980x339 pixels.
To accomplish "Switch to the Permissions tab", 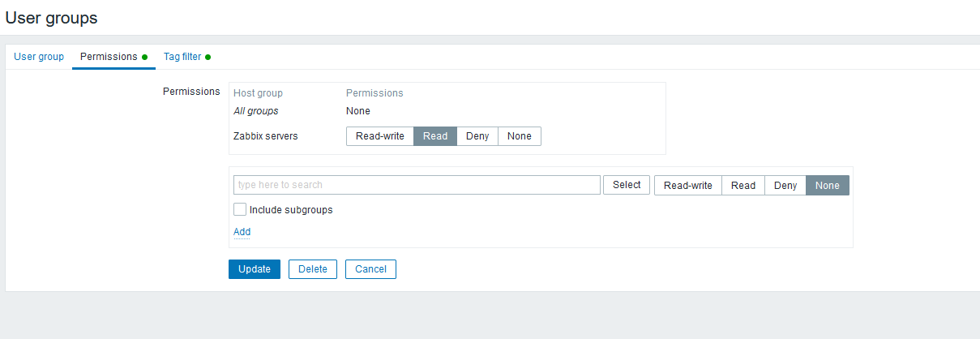I will tap(109, 57).
